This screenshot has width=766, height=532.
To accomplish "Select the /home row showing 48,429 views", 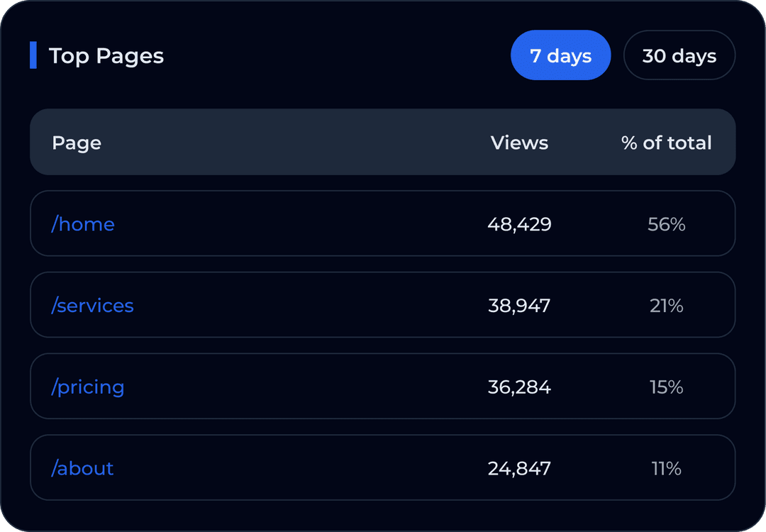I will click(x=383, y=224).
